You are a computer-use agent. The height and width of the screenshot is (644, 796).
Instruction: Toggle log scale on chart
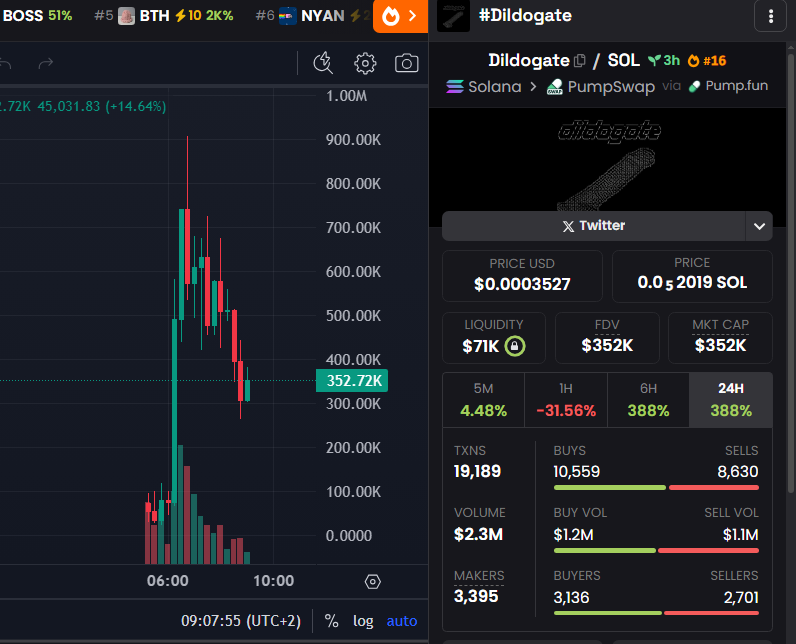(363, 621)
